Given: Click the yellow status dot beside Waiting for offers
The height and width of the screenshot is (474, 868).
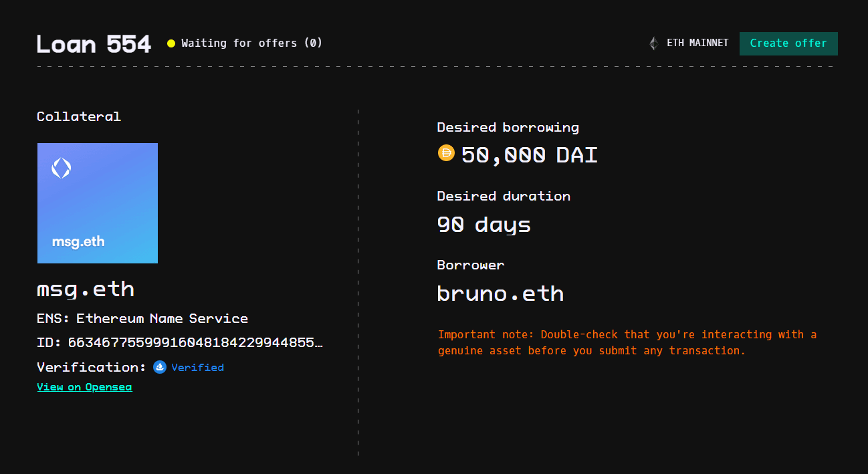Looking at the screenshot, I should pyautogui.click(x=171, y=43).
